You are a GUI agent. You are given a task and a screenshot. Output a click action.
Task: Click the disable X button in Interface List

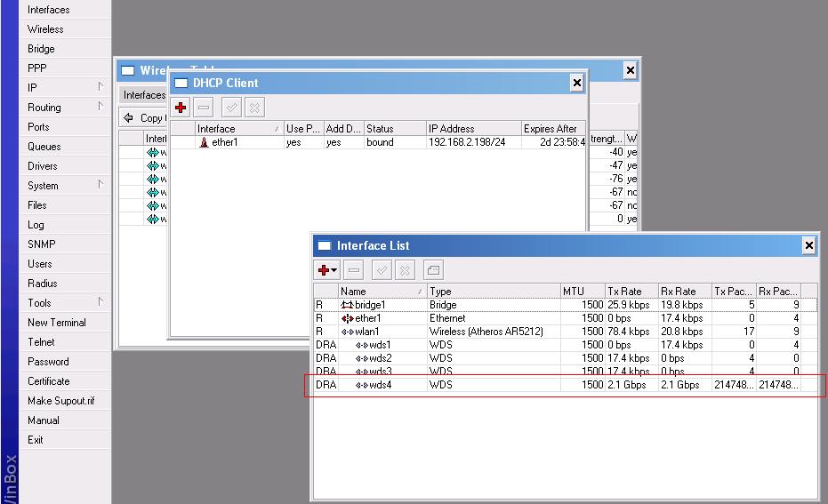(x=405, y=270)
